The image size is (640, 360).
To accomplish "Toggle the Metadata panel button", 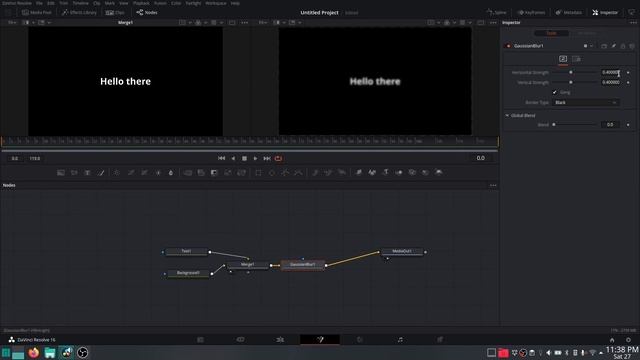I will point(569,13).
